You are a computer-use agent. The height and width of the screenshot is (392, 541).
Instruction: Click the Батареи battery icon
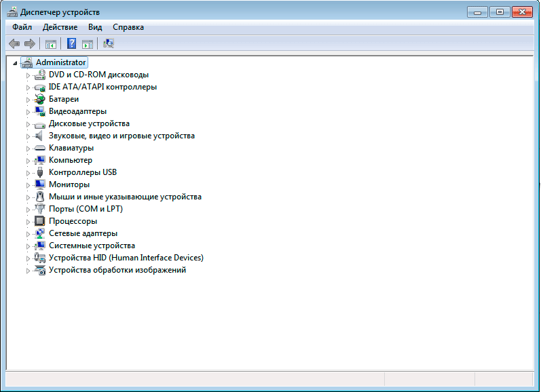[x=40, y=99]
